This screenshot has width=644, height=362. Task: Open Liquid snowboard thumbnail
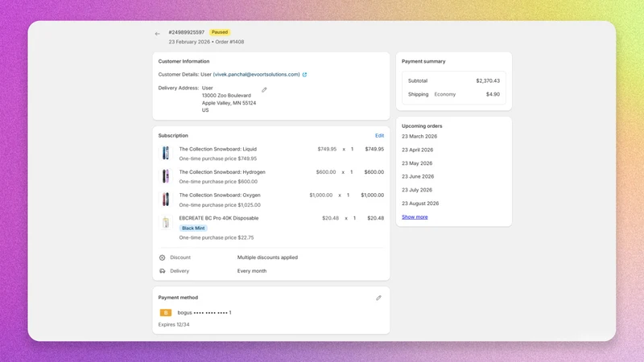pyautogui.click(x=166, y=153)
